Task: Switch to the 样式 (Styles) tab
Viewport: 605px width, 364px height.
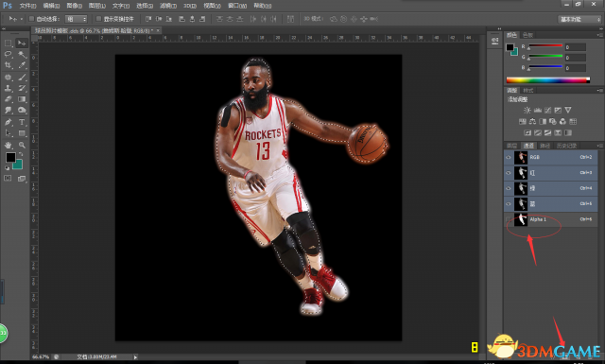Action: (528, 91)
